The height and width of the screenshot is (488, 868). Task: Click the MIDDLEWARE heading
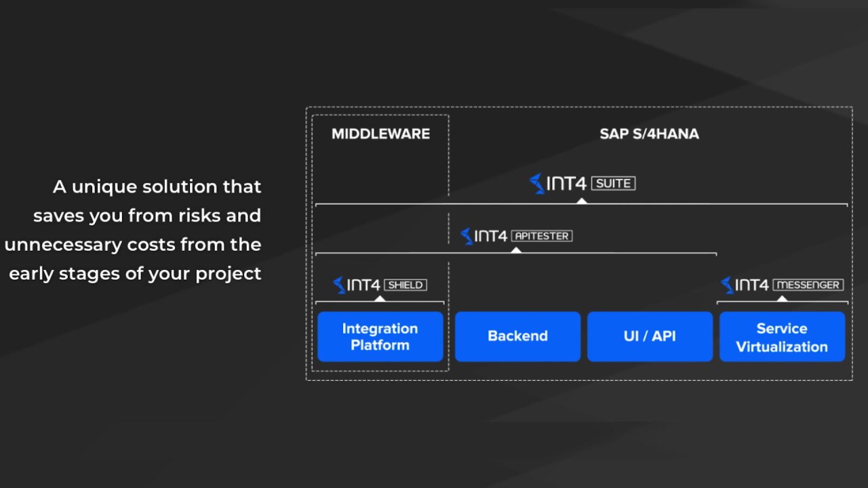coord(380,134)
